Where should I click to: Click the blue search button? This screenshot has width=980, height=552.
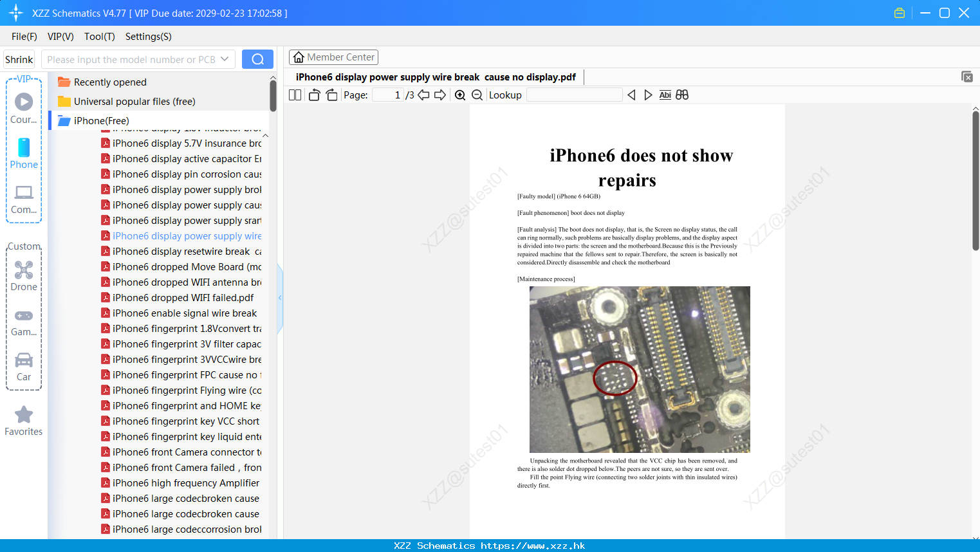click(x=257, y=59)
